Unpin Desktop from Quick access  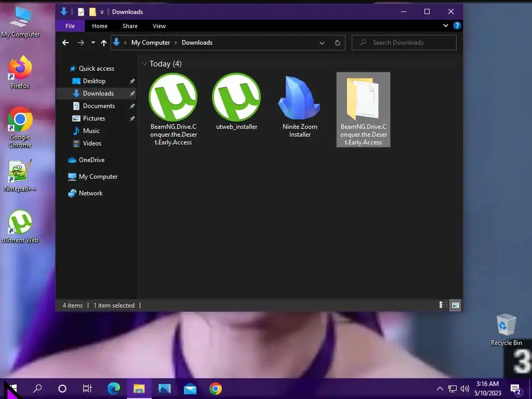click(132, 81)
